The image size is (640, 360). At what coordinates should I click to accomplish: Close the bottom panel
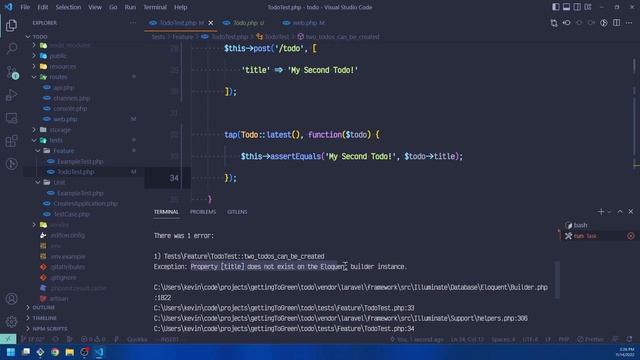tap(631, 211)
